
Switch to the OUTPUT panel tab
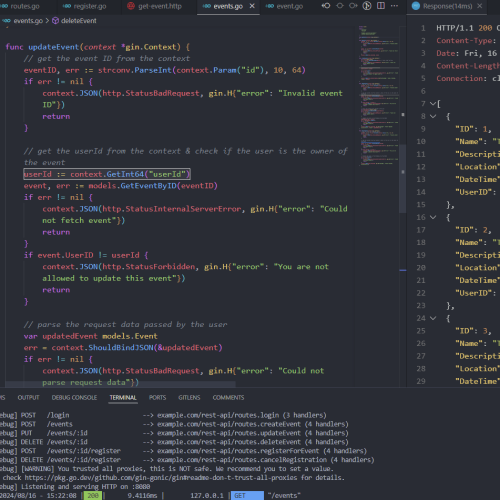coord(28,398)
